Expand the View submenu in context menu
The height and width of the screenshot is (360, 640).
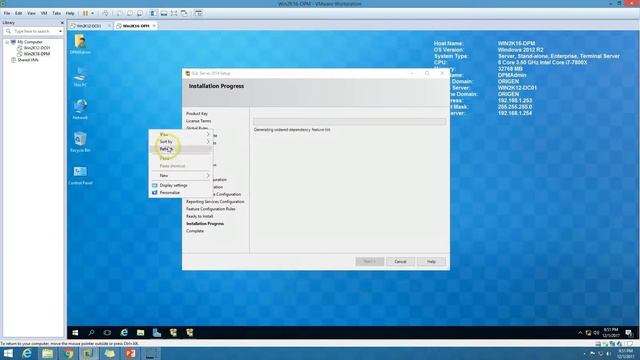(181, 134)
